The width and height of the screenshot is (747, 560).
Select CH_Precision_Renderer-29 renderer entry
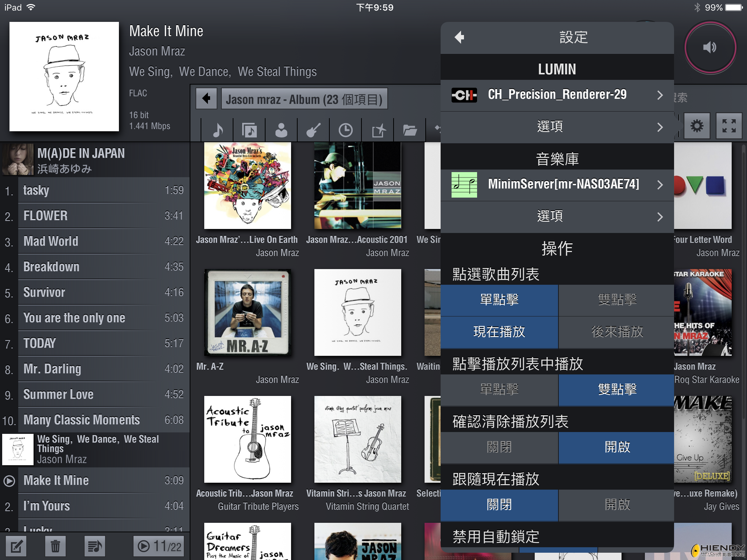557,95
